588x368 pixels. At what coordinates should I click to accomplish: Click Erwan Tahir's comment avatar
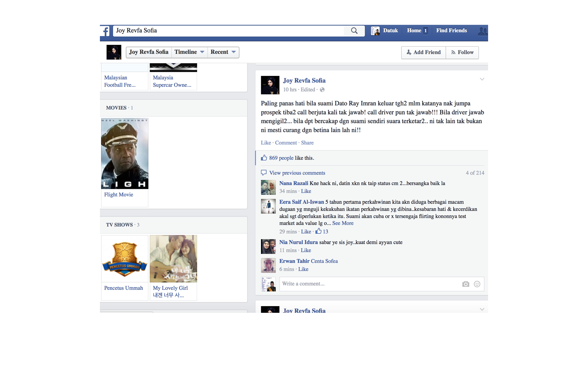268,265
